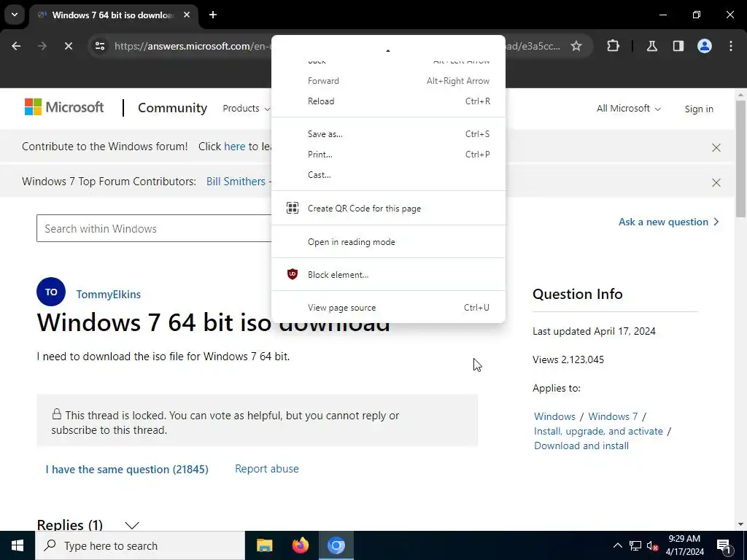Click the Microsoft logo
This screenshot has height=560, width=747.
coord(64,107)
